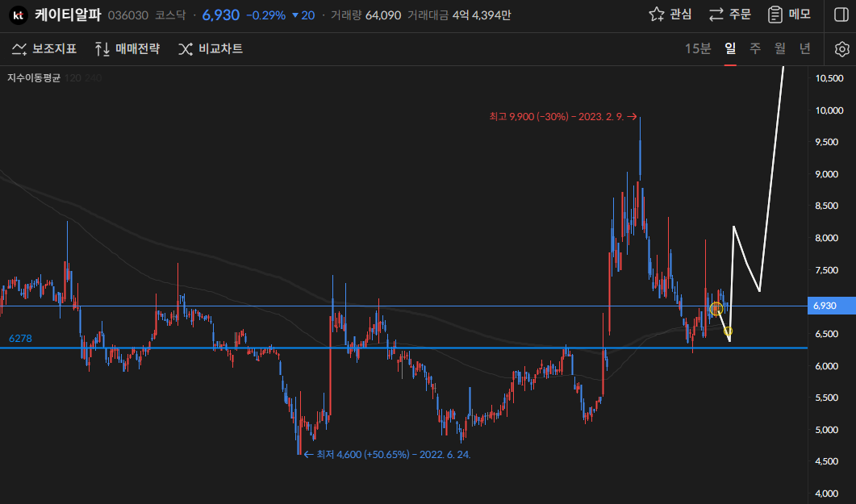Click the yellow circle marker on candle
The width and height of the screenshot is (856, 504).
coord(716,310)
